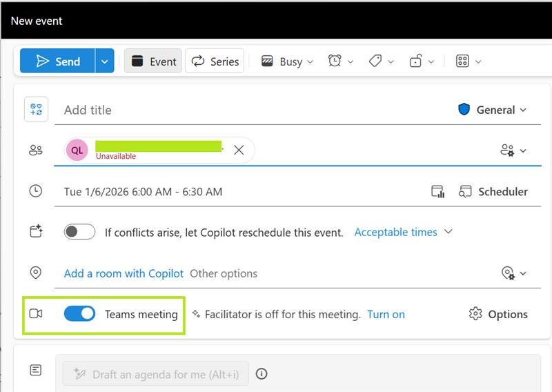Open the Scheduler assistant
The image size is (552, 392).
493,192
